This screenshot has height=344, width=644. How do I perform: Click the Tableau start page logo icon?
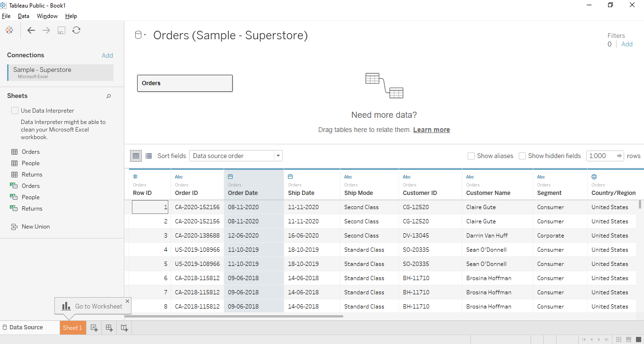point(9,30)
